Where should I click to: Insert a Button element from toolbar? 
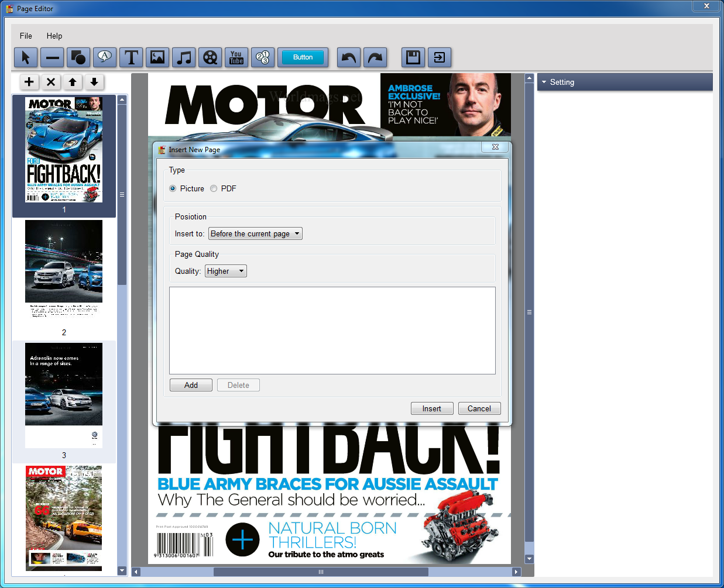[303, 57]
